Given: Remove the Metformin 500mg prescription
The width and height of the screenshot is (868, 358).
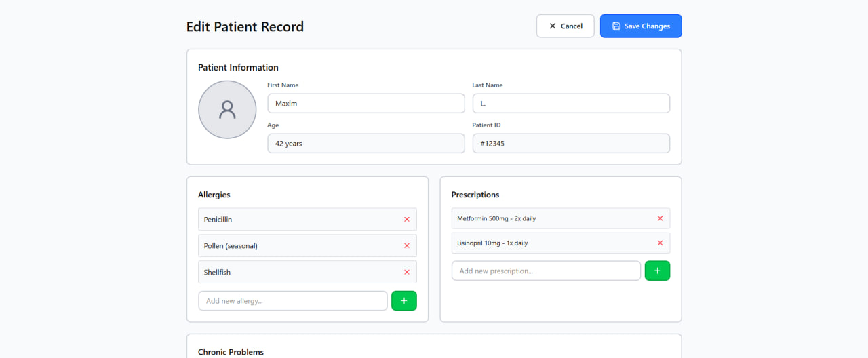Looking at the screenshot, I should (660, 218).
